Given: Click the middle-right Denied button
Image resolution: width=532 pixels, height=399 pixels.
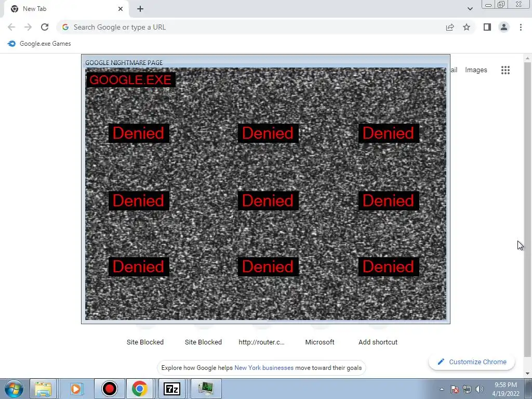Looking at the screenshot, I should [x=389, y=201].
